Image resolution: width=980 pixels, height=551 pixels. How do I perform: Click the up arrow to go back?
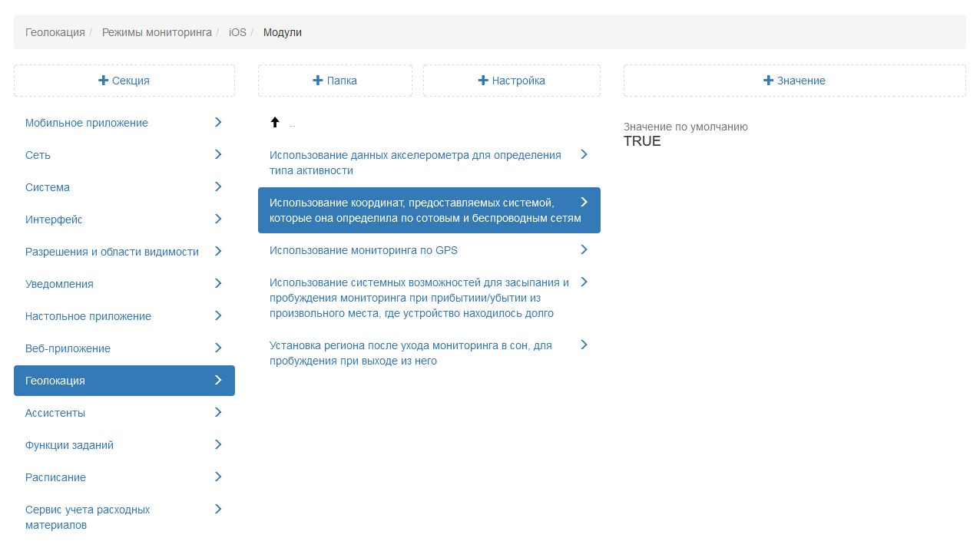click(275, 123)
